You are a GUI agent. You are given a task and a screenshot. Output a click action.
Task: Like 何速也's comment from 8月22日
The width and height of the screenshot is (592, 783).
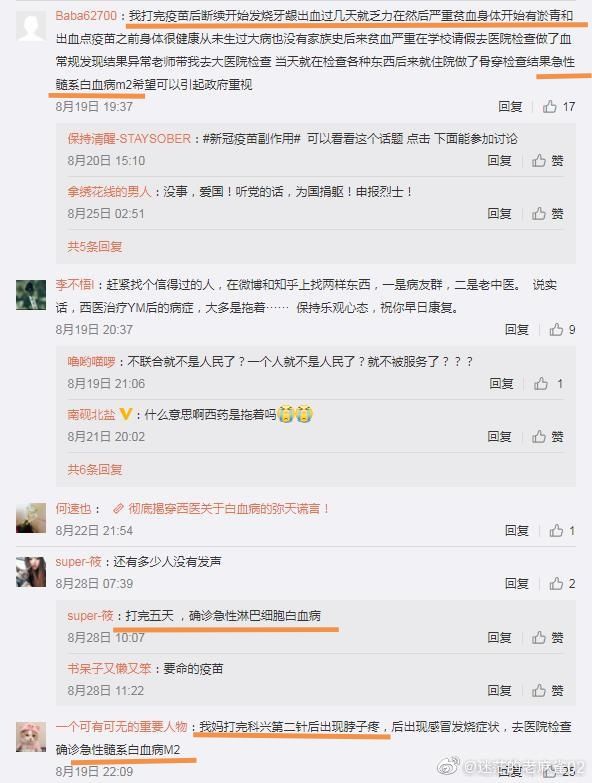[562, 530]
